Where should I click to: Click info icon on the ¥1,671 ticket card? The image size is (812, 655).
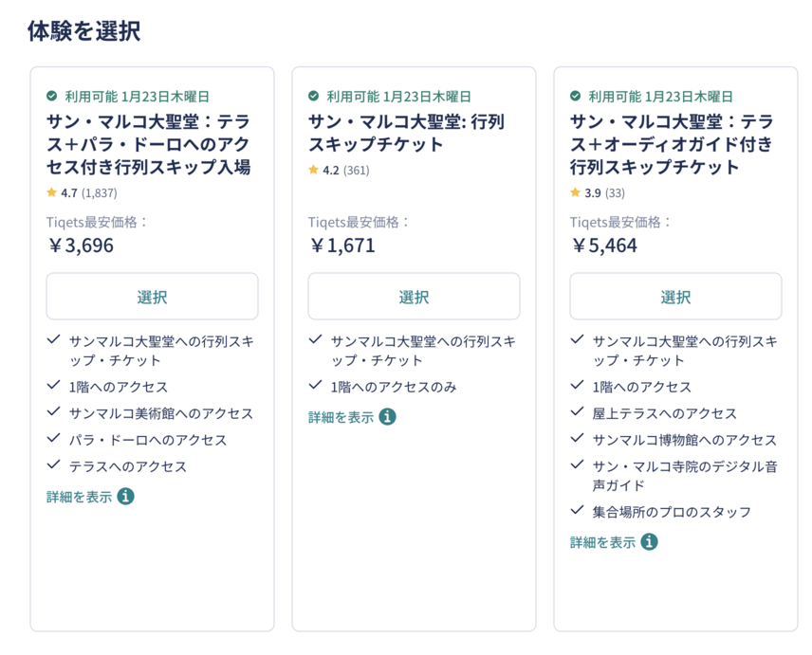tap(388, 416)
